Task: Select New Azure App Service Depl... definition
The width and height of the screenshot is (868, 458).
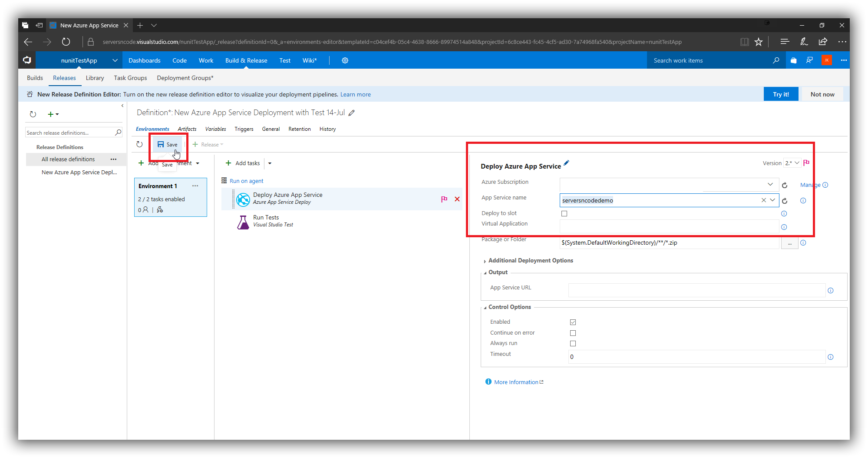Action: (79, 173)
